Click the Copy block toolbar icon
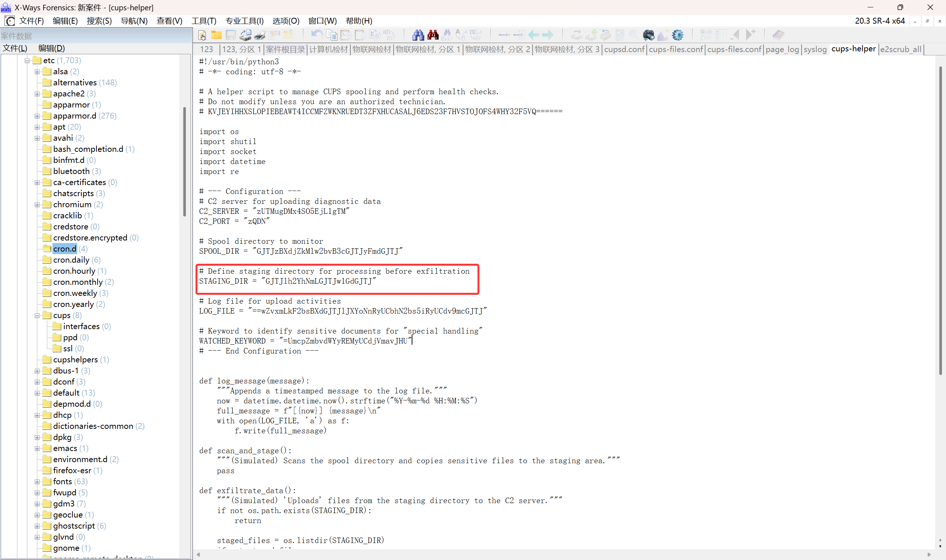Screen dimensions: 946x560 click(x=331, y=35)
